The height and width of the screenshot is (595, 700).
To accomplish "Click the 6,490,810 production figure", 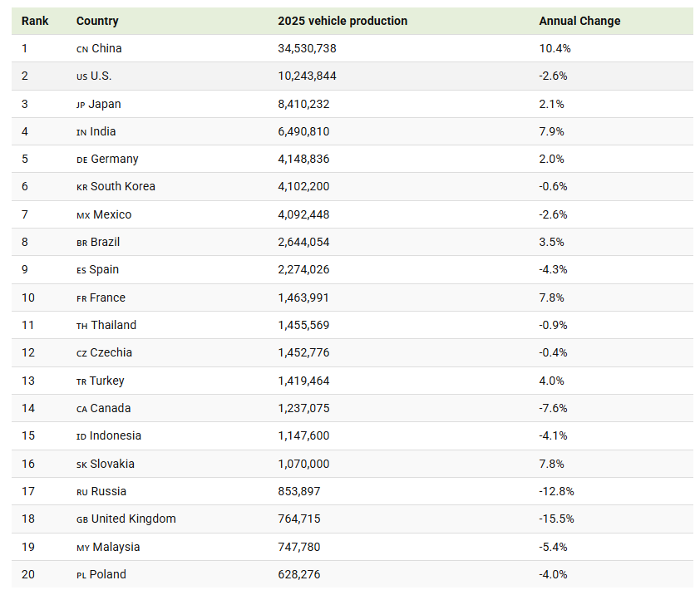I will pos(303,131).
